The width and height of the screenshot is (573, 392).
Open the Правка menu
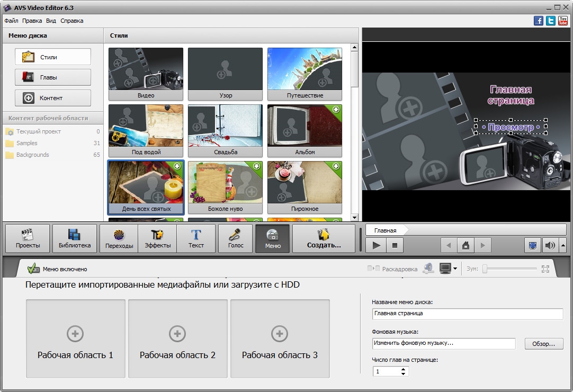tap(32, 21)
